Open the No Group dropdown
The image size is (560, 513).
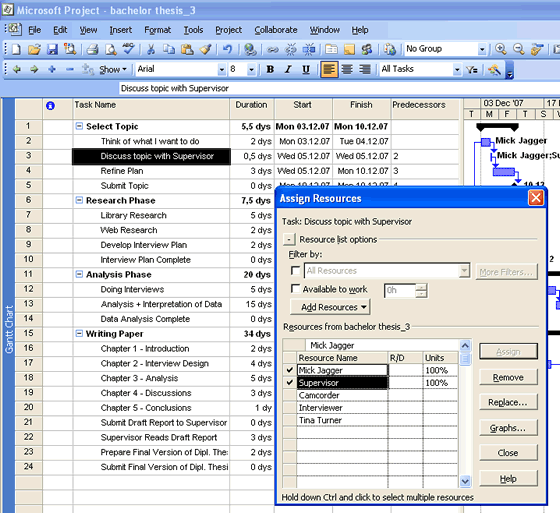pyautogui.click(x=482, y=49)
